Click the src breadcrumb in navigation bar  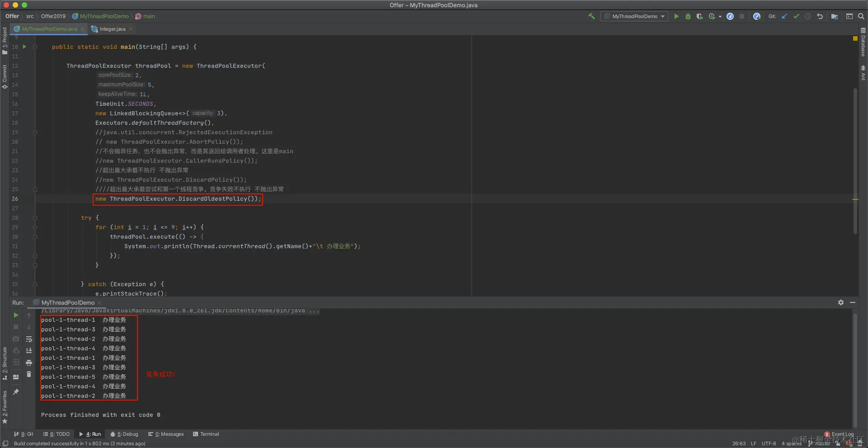click(30, 16)
